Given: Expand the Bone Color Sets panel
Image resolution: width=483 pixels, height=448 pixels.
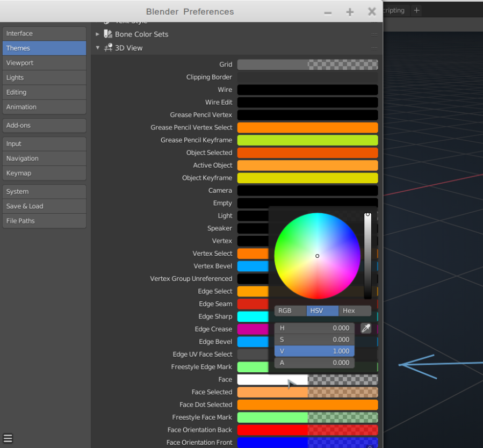Looking at the screenshot, I should (97, 34).
